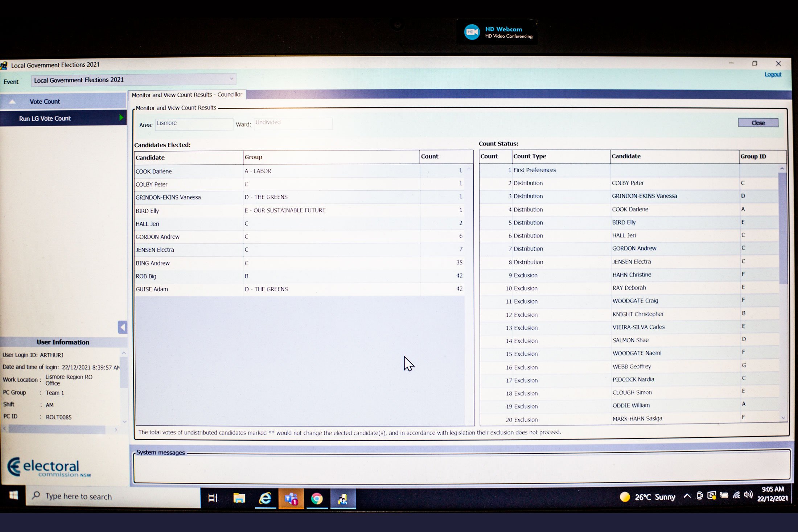The width and height of the screenshot is (798, 532).
Task: Click the Ward field showing Undivided
Action: pos(293,123)
